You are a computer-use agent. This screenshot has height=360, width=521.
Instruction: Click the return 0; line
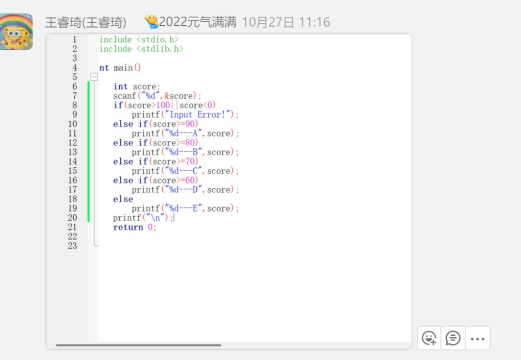(x=135, y=227)
